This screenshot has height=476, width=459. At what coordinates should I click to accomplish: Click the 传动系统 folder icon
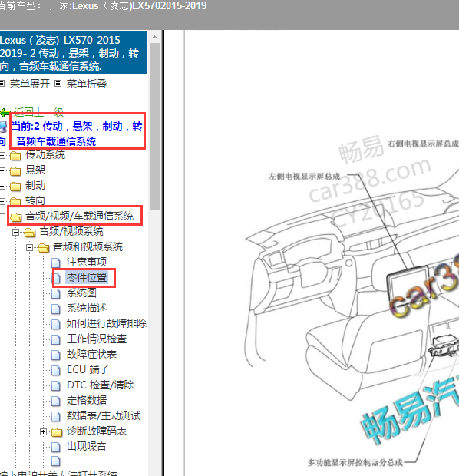pos(15,156)
